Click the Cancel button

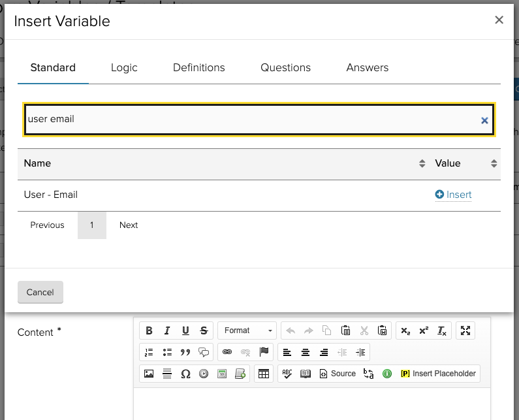(40, 292)
